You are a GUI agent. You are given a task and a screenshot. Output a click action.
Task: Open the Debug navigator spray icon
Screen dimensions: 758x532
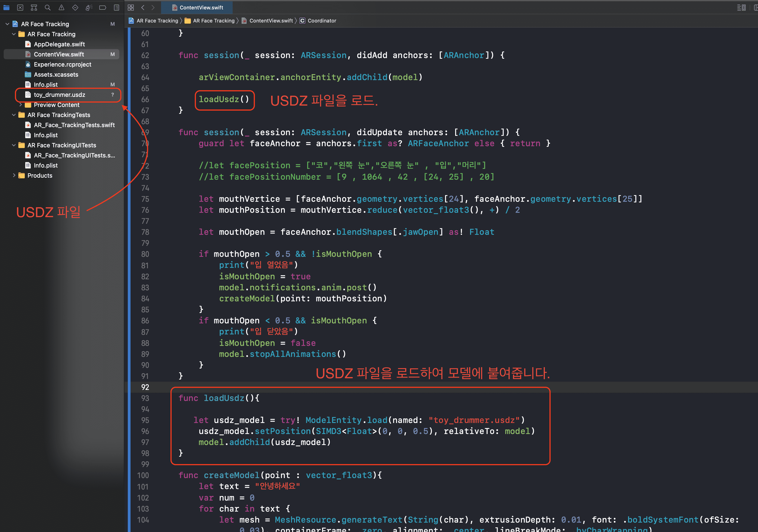(89, 7)
